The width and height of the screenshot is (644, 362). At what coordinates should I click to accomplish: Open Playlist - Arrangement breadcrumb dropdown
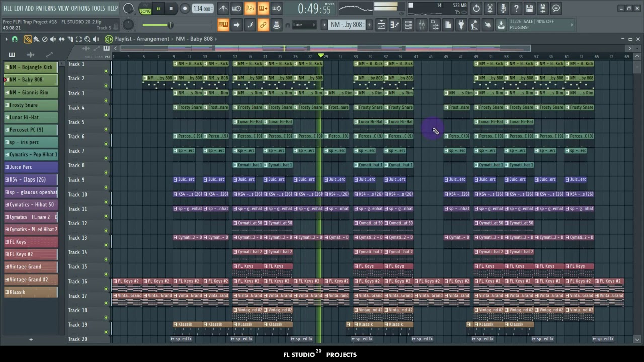point(141,39)
